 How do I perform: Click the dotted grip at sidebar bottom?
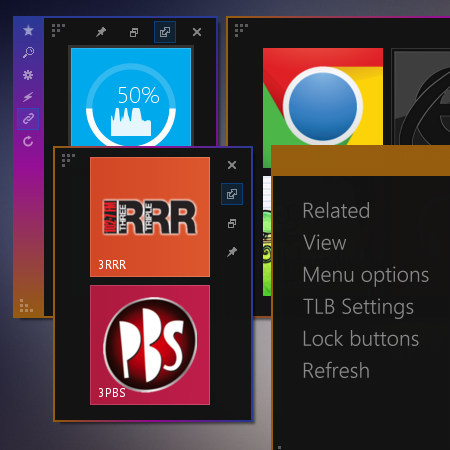point(26,306)
